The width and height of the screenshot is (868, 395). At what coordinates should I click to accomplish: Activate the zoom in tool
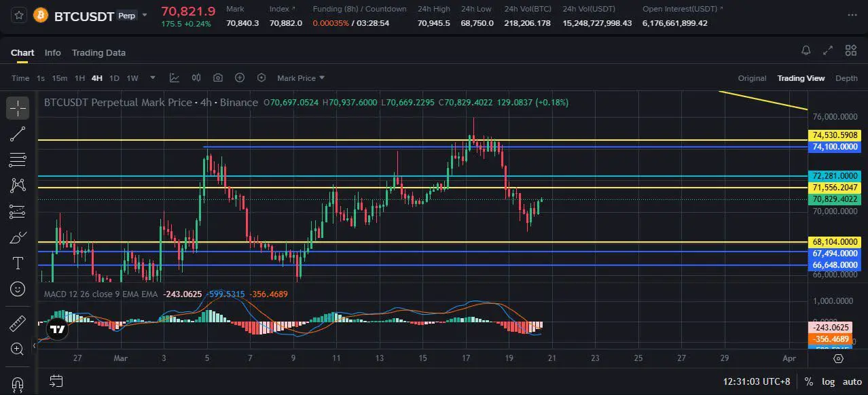pyautogui.click(x=18, y=349)
